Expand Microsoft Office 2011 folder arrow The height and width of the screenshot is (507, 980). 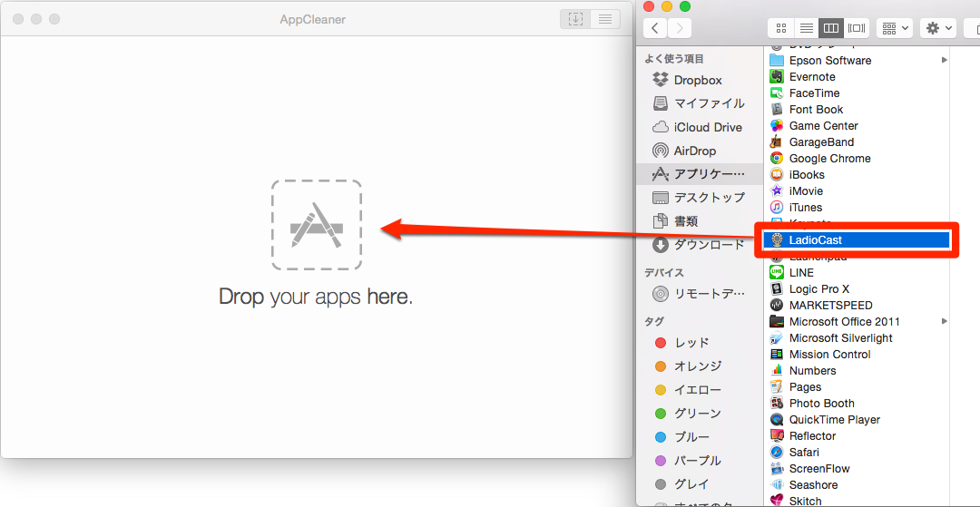click(945, 322)
